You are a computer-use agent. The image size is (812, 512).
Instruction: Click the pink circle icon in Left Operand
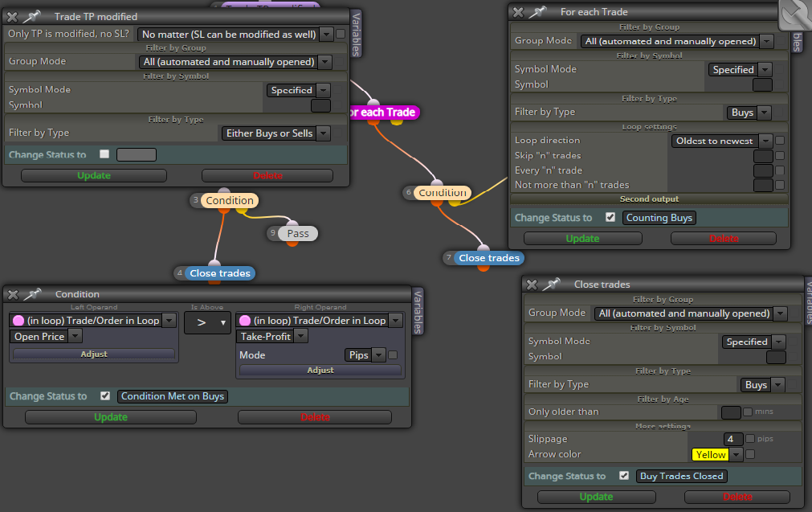18,321
